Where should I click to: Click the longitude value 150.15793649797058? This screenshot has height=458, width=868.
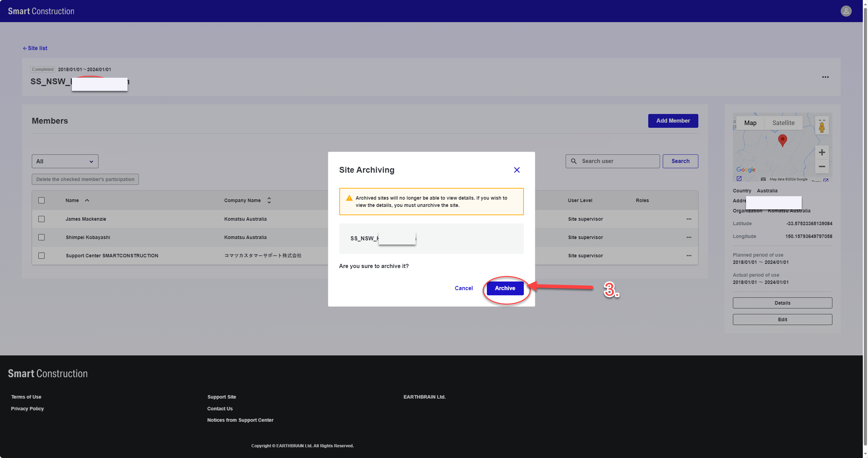[x=809, y=236]
